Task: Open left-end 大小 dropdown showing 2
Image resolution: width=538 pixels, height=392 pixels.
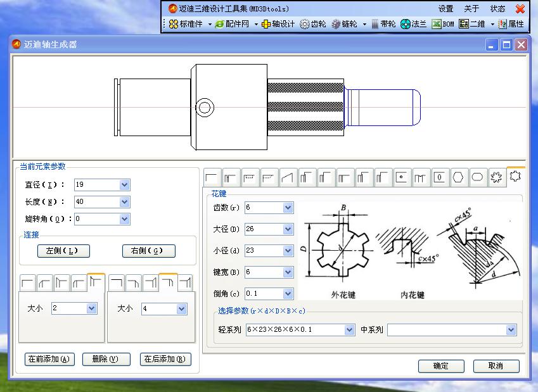Action: click(91, 308)
